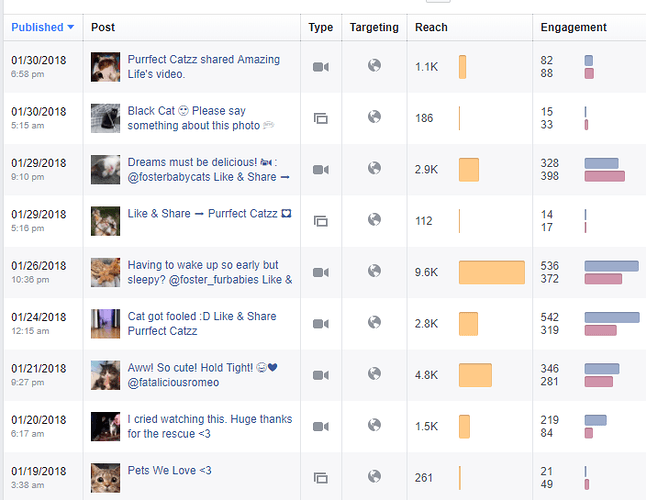646x500 pixels.
Task: Open 'Pets We Love <3' post link
Action: coord(170,470)
